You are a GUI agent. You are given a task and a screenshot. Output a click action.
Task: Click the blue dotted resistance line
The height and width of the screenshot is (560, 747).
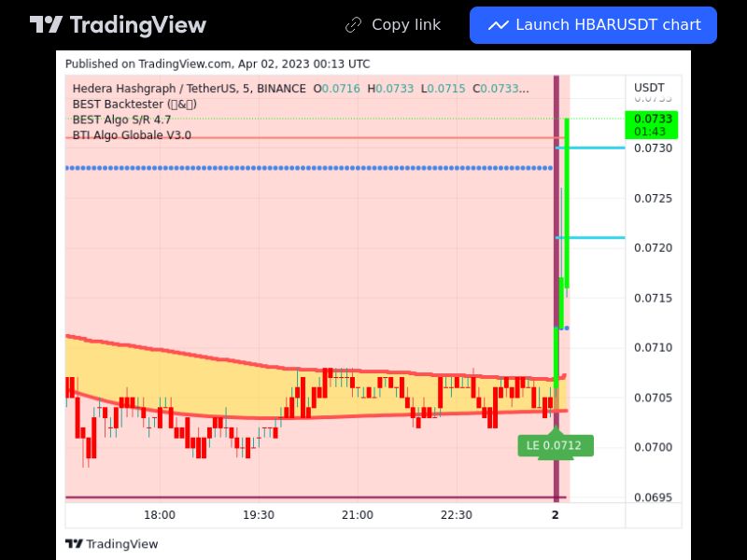[x=309, y=168]
